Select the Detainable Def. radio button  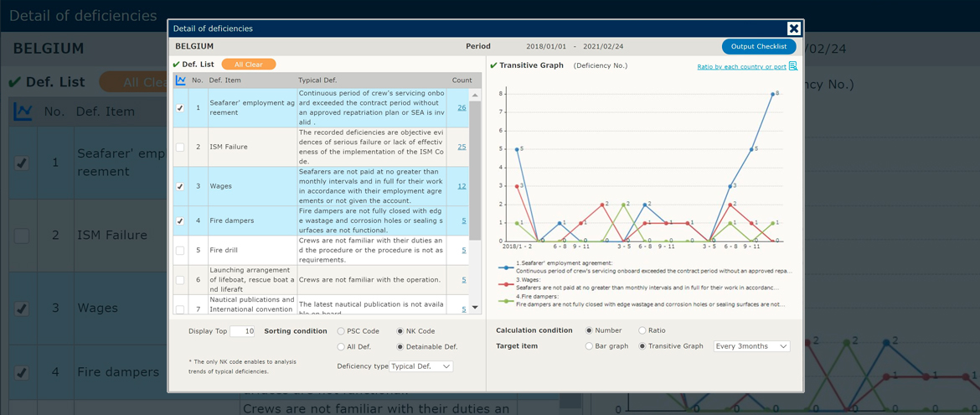tap(400, 347)
